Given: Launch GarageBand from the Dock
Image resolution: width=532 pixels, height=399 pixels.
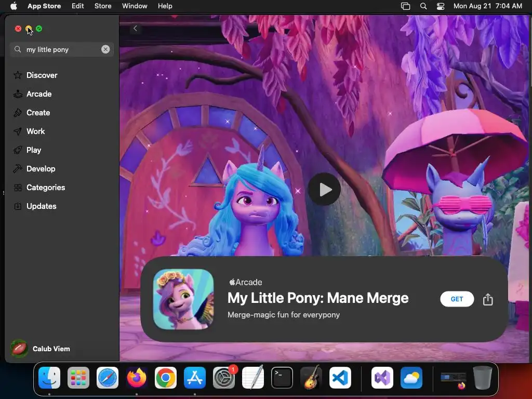Looking at the screenshot, I should tap(311, 377).
